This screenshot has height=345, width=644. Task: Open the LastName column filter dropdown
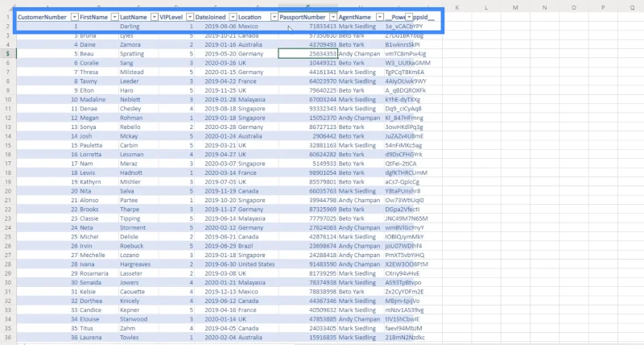click(x=154, y=17)
